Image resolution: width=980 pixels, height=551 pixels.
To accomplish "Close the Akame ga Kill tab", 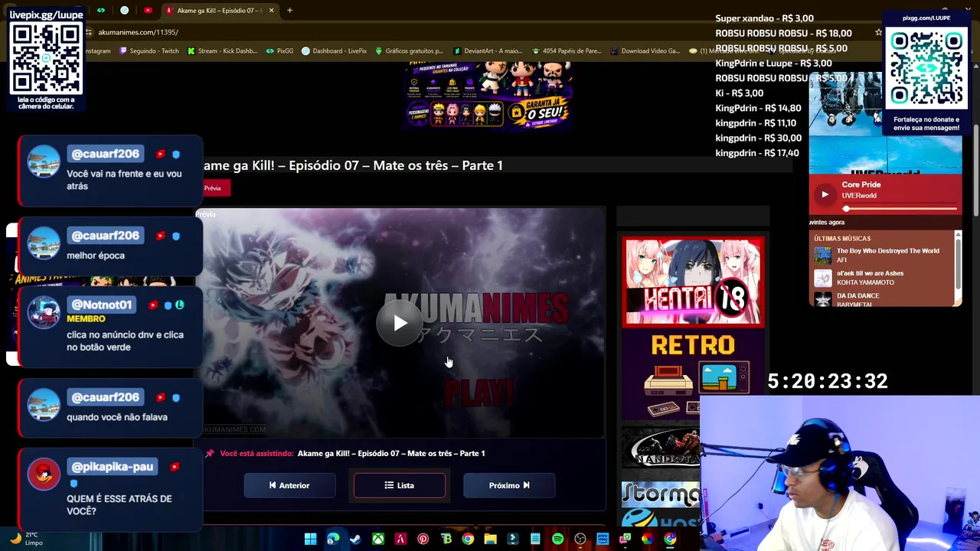I will tap(269, 11).
